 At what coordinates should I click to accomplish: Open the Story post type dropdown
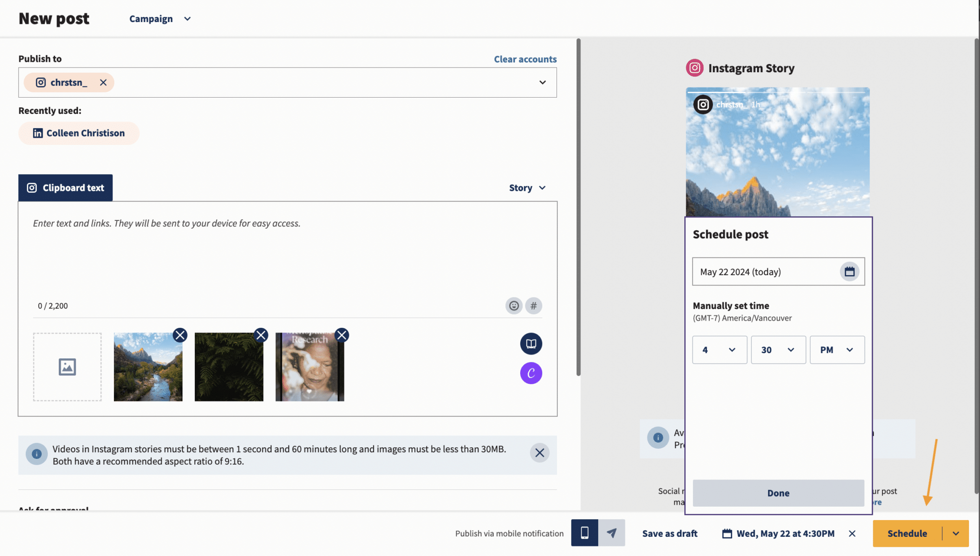527,188
